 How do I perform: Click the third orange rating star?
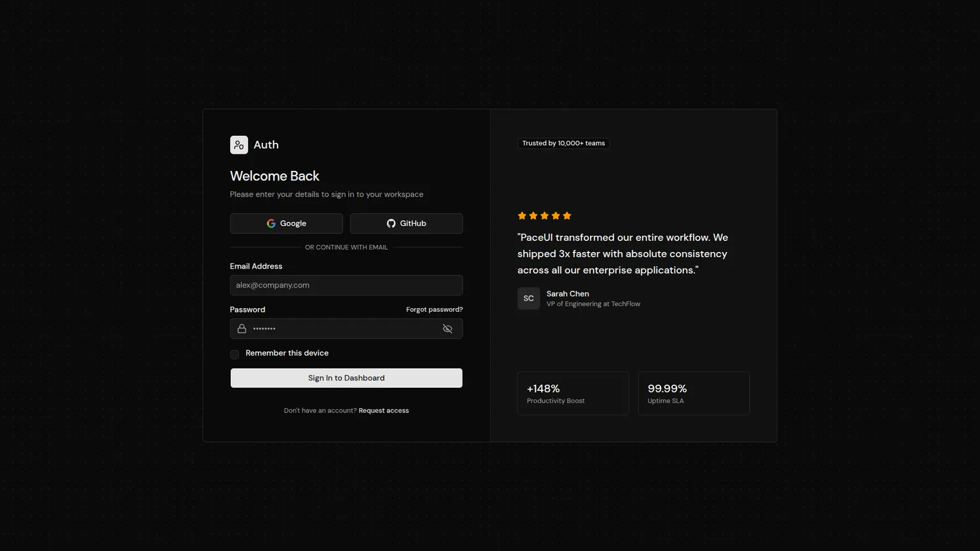pyautogui.click(x=544, y=216)
